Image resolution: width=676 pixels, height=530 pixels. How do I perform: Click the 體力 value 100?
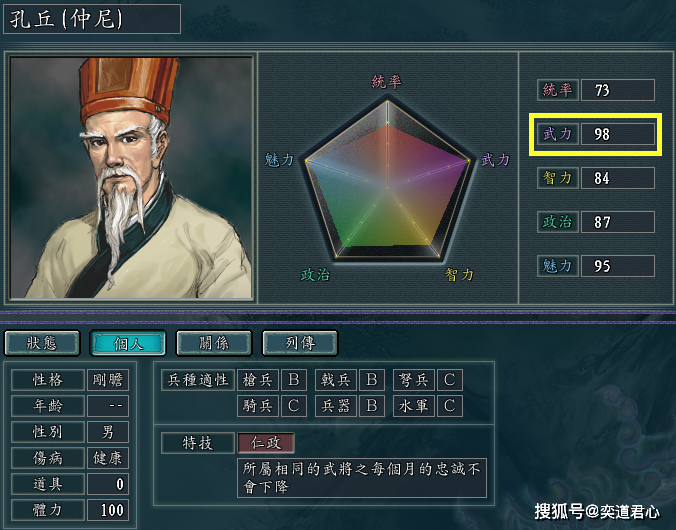point(108,510)
